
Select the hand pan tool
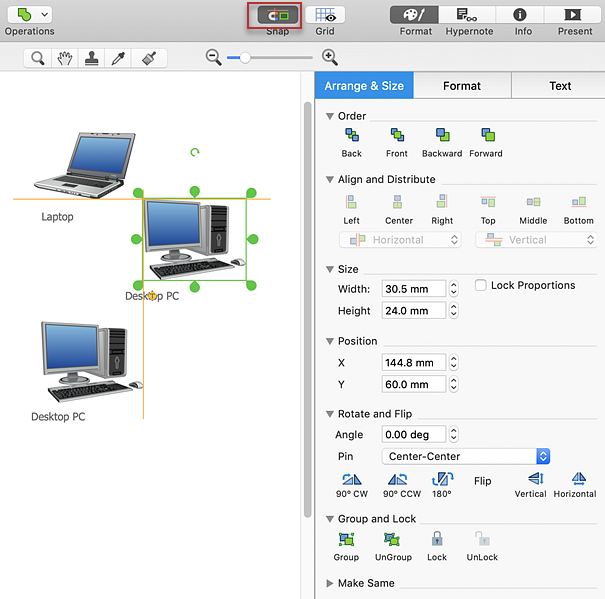pyautogui.click(x=65, y=58)
